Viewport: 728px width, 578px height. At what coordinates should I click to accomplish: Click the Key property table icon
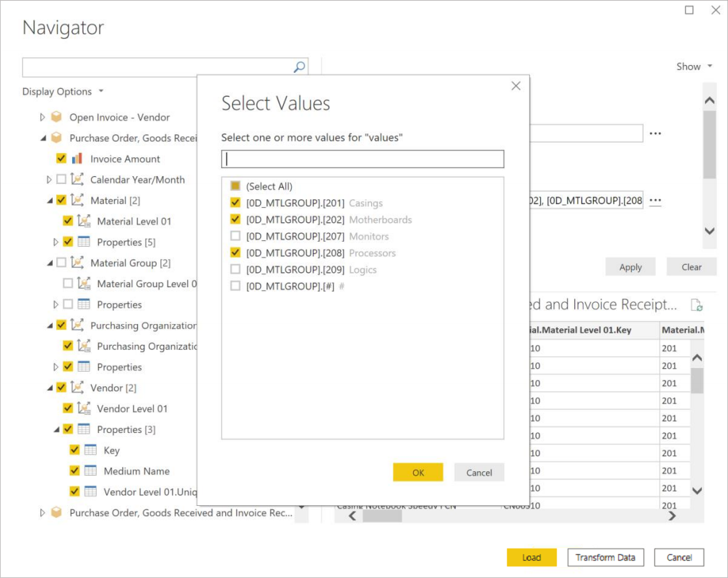[90, 450]
